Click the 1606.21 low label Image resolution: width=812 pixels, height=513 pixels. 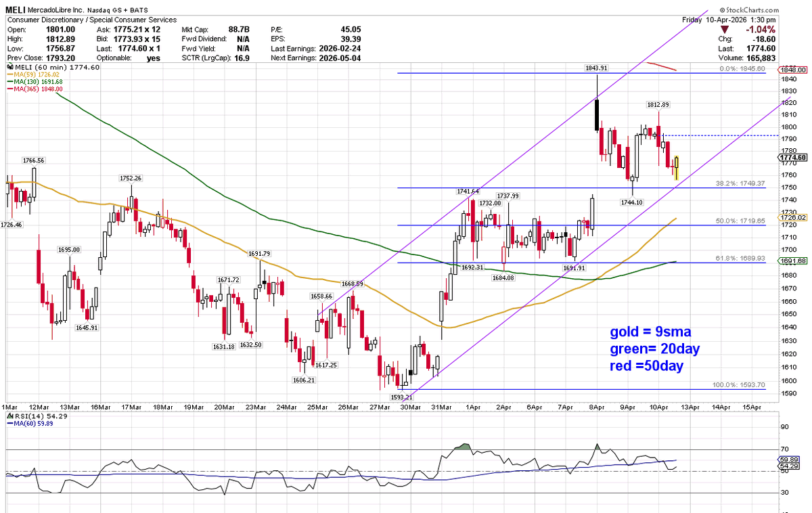[304, 380]
